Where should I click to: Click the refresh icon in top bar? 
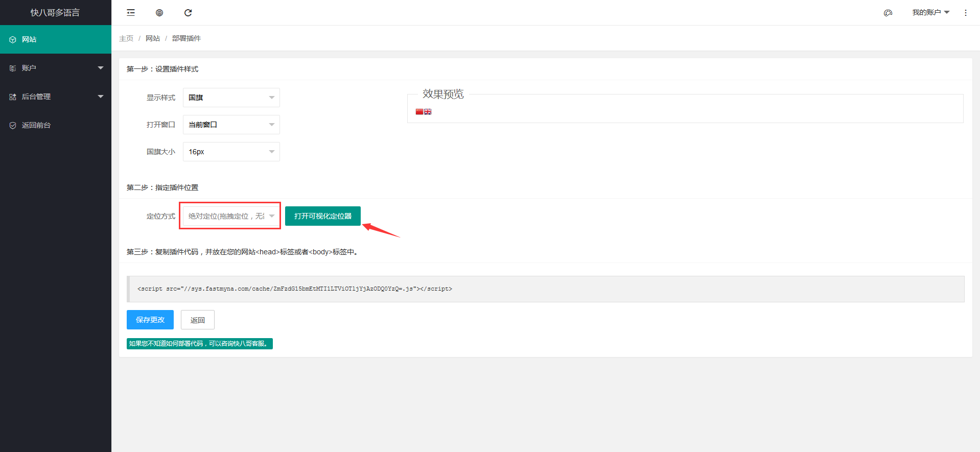coord(188,13)
